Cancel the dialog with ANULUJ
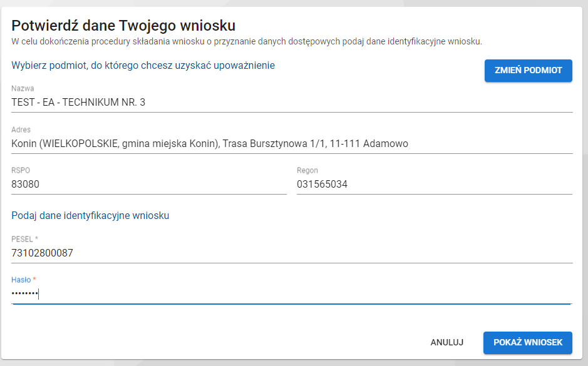588x366 pixels. [x=446, y=342]
